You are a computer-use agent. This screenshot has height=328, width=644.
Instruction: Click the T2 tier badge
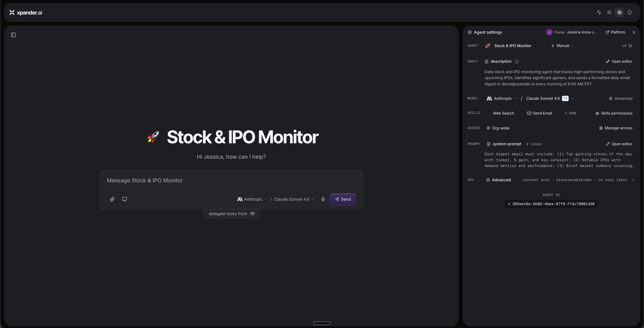point(565,99)
